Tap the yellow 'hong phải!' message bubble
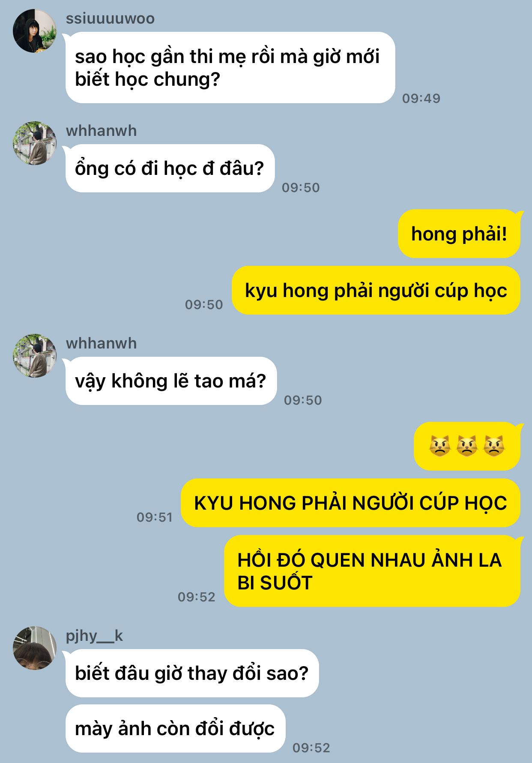Viewport: 532px width, 763px height. pyautogui.click(x=459, y=234)
